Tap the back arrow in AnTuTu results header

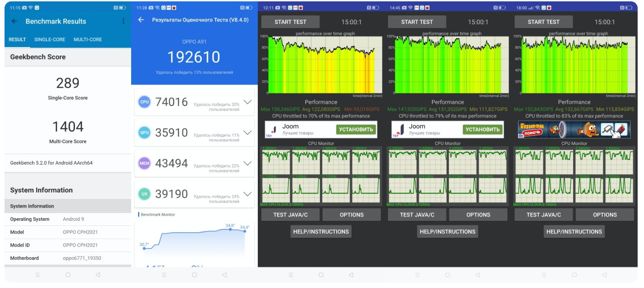tap(141, 20)
